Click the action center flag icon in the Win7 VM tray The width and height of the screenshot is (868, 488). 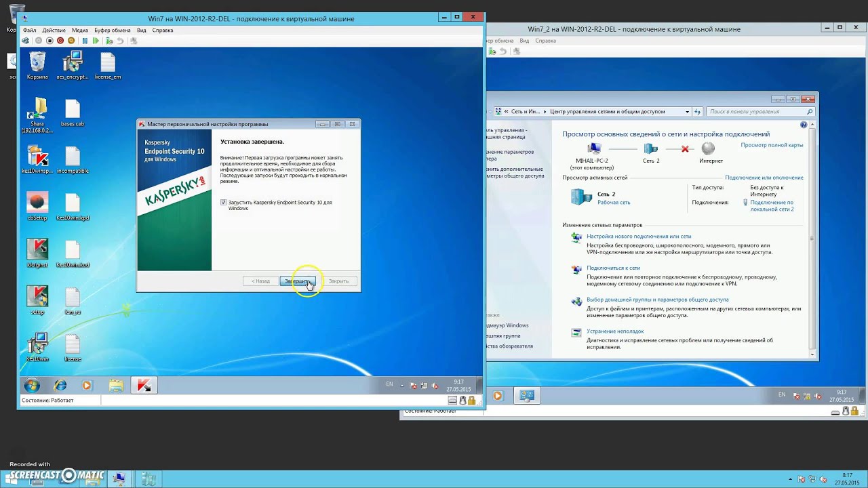(x=413, y=386)
